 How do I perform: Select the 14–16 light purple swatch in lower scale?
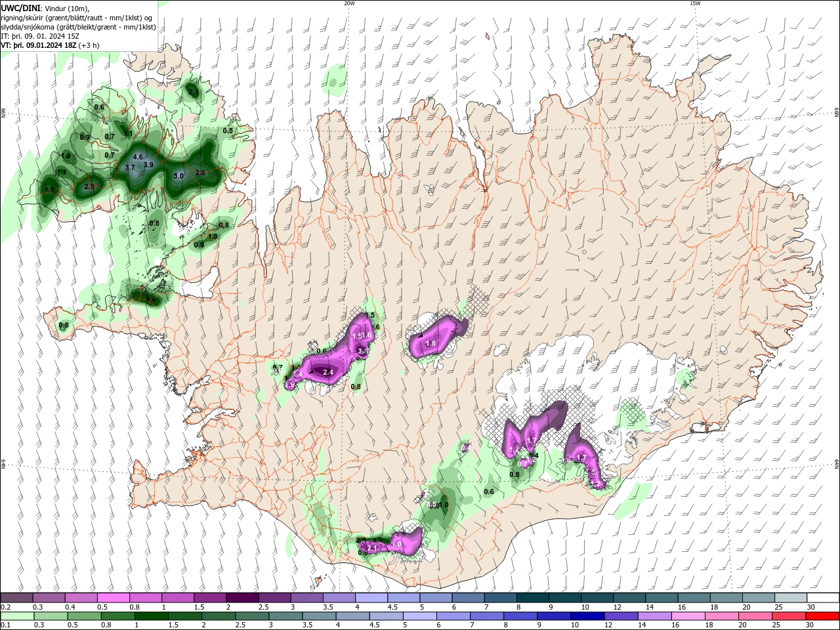(x=654, y=616)
